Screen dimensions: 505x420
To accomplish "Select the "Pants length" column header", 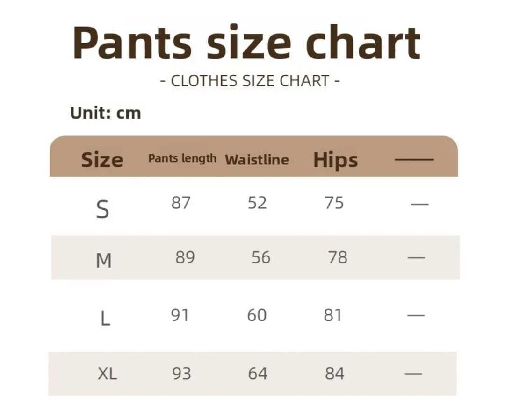I will point(182,158).
